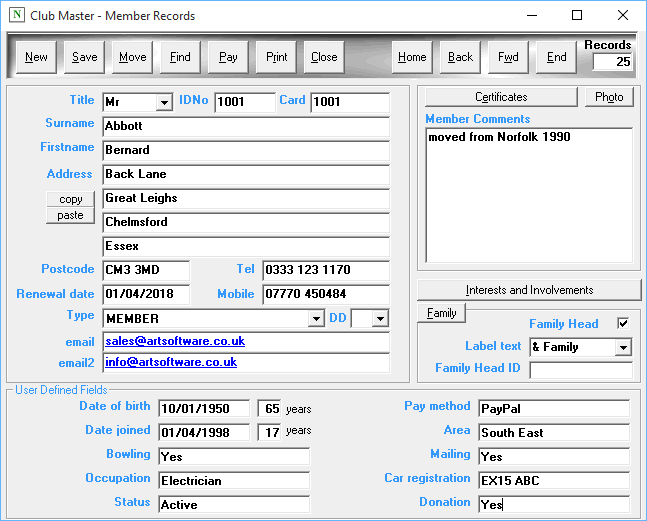Open the member Photo
This screenshot has width=647, height=521.
pos(609,97)
